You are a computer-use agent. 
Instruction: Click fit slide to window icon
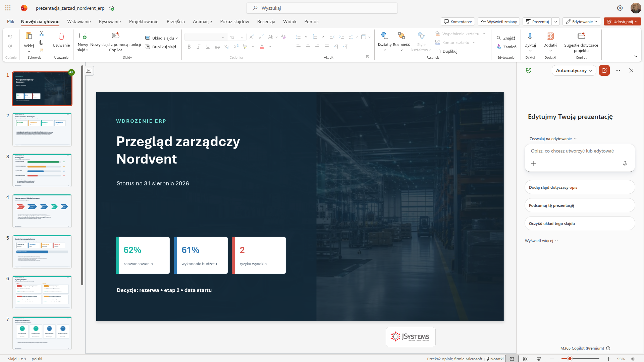click(633, 359)
